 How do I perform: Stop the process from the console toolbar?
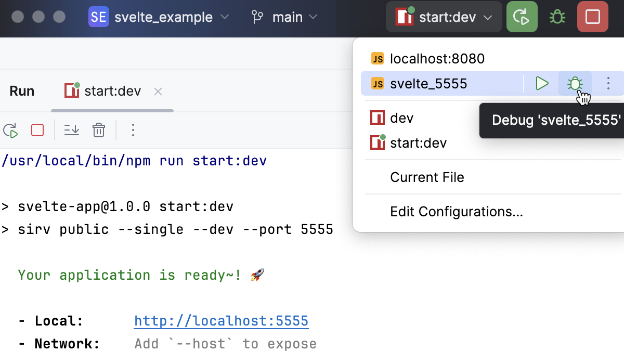click(x=37, y=130)
